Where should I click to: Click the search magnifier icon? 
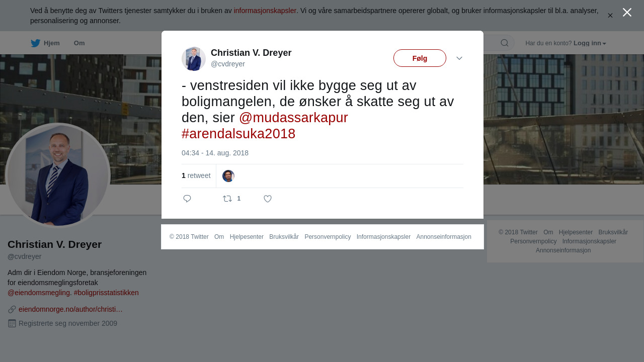coord(504,43)
